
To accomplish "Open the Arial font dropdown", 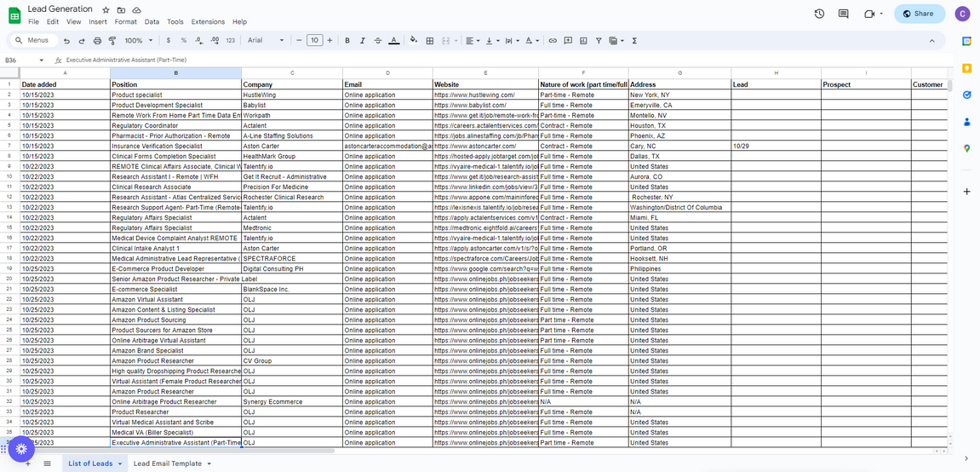I will pos(266,41).
